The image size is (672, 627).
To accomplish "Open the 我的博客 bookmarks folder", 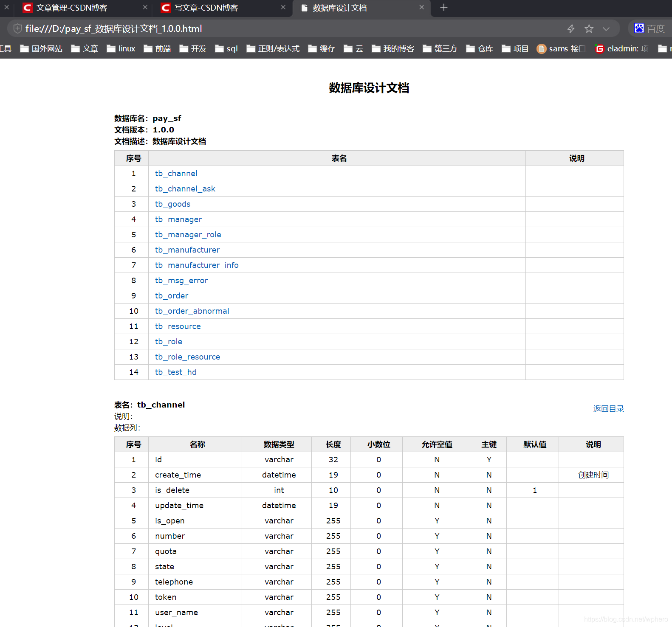I will coord(393,49).
